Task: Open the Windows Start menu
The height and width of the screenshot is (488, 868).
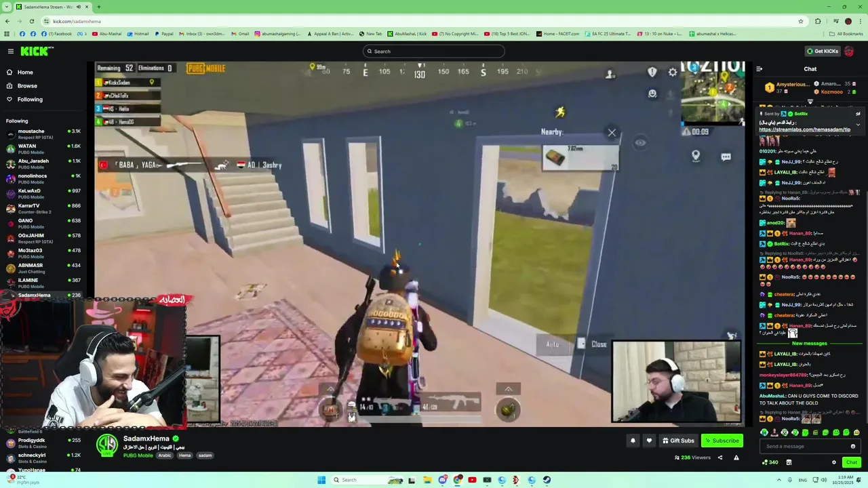Action: pos(321,480)
